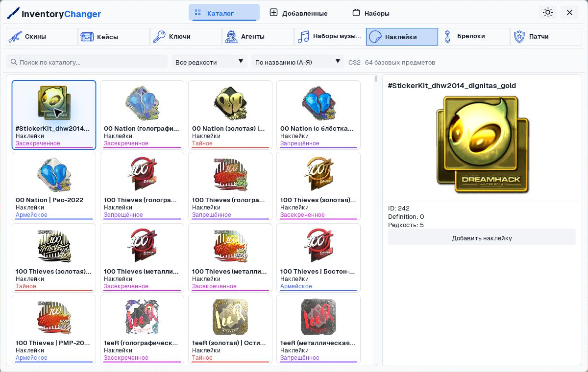Image resolution: width=588 pixels, height=372 pixels.
Task: Click the magnifier search icon
Action: point(14,62)
